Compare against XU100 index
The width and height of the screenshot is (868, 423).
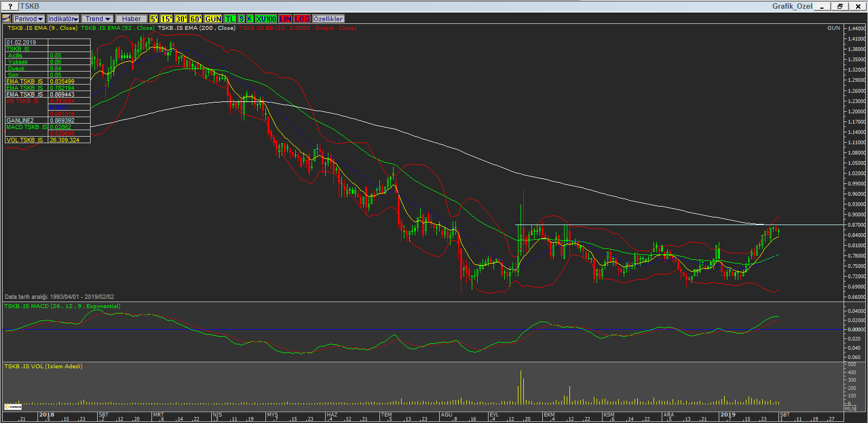pyautogui.click(x=266, y=18)
